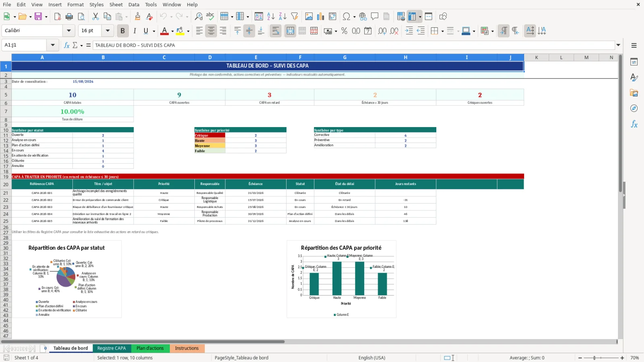The height and width of the screenshot is (362, 644).
Task: Expand the Background Color dropdown arrow
Action: click(x=188, y=31)
